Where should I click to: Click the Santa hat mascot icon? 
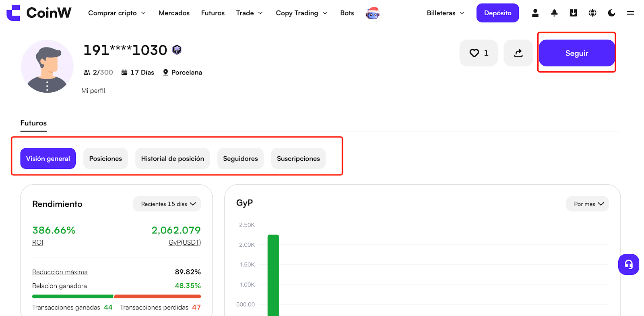pos(372,13)
